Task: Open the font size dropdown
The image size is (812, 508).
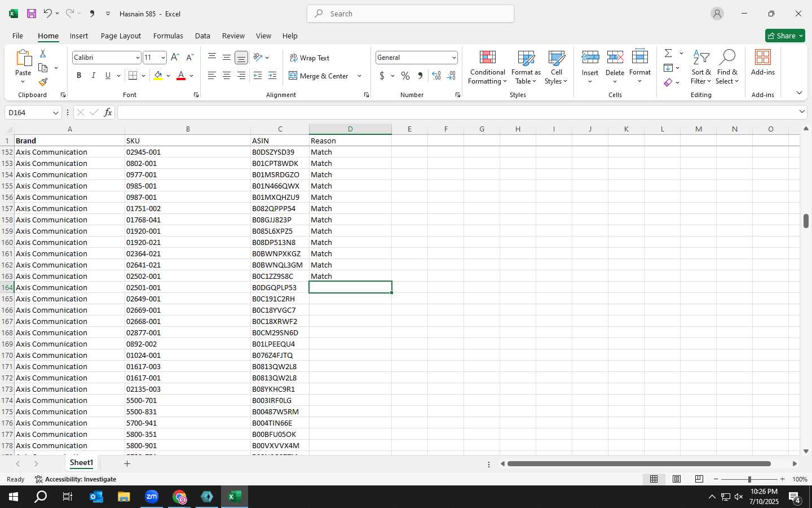Action: (163, 58)
